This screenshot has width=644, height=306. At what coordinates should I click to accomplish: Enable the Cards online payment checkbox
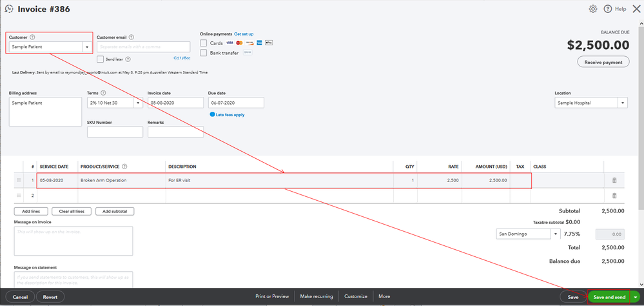[203, 43]
